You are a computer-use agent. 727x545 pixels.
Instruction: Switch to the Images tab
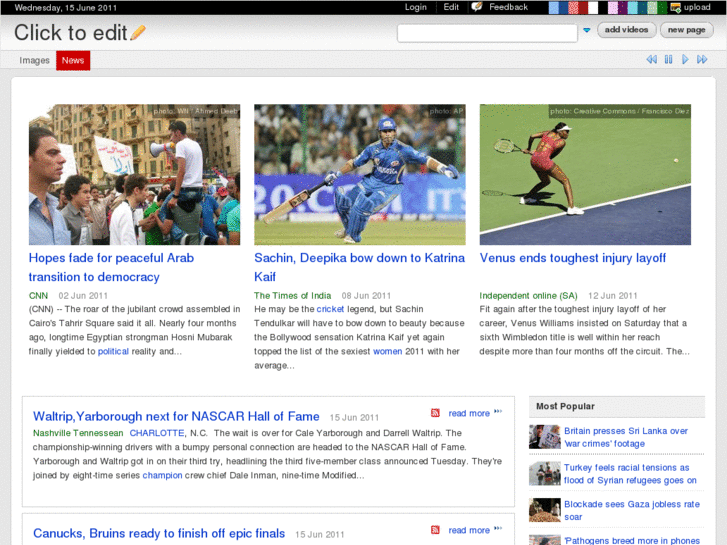34,60
